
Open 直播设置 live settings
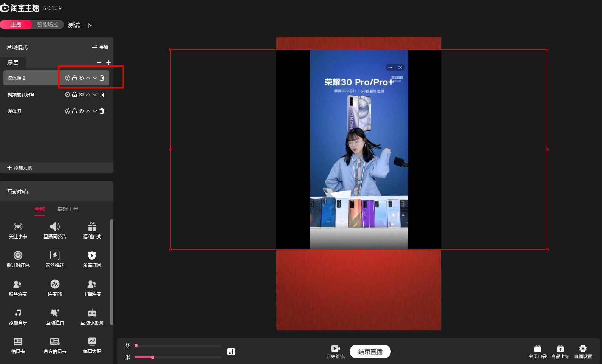pyautogui.click(x=583, y=352)
